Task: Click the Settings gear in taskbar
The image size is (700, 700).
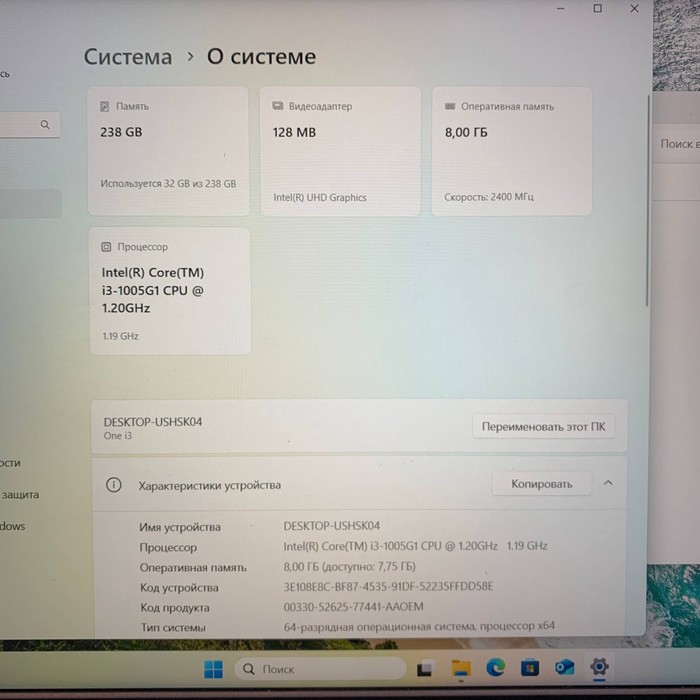Action: (x=599, y=667)
